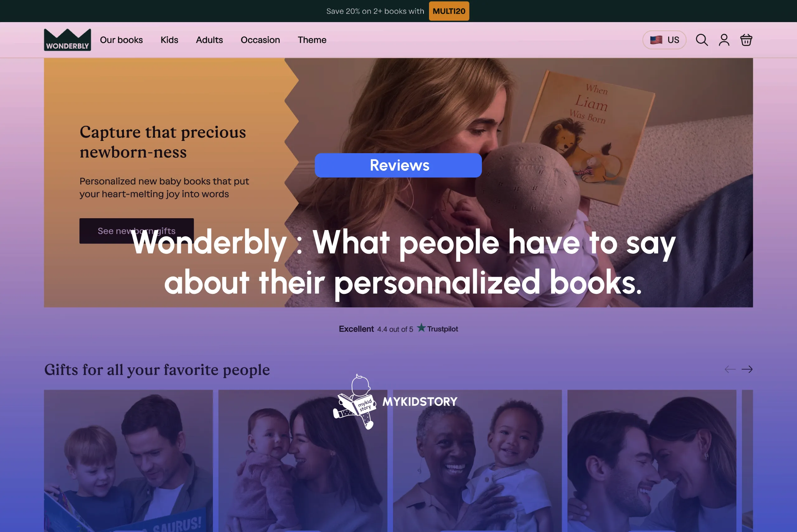Open the user account icon
The width and height of the screenshot is (797, 532).
pos(724,40)
